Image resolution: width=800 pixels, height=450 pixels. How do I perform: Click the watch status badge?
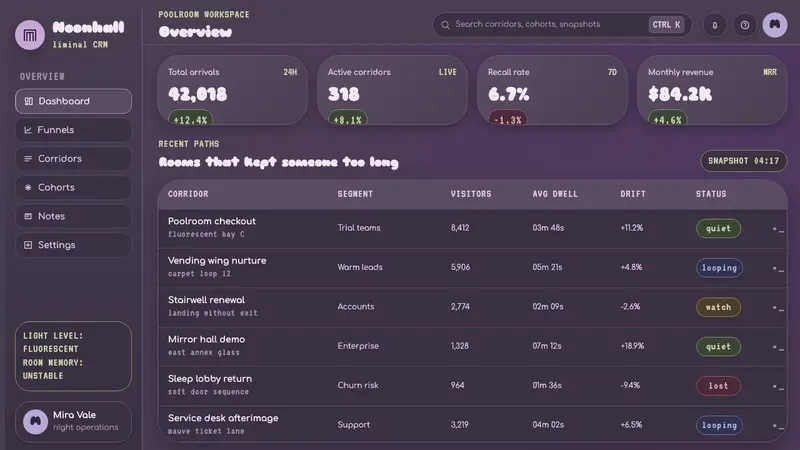[718, 307]
